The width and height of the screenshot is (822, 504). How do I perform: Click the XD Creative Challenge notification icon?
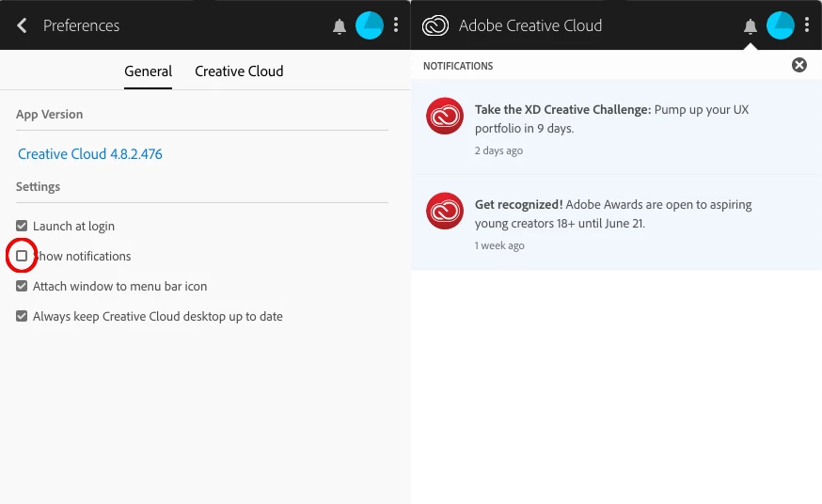445,116
